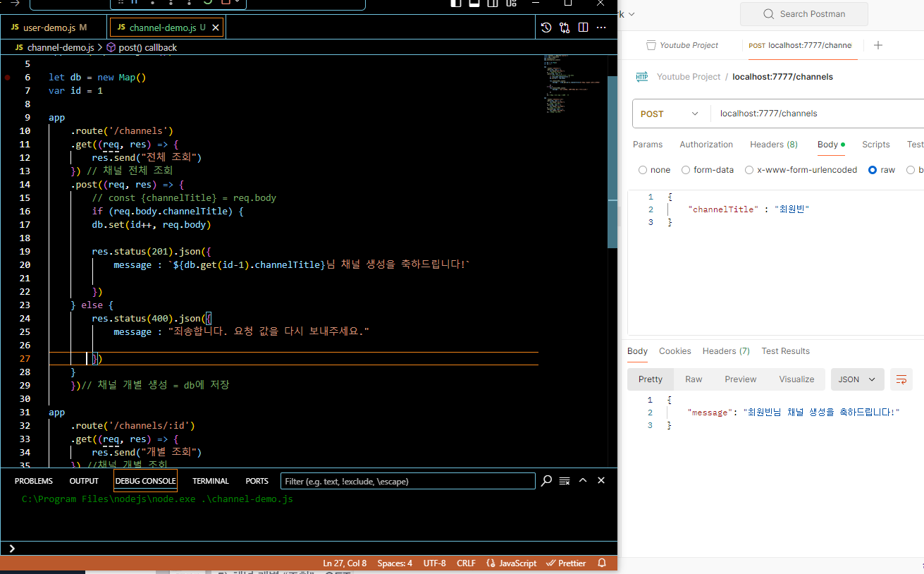924x574 pixels.
Task: Maximize the panel with the chevron-up icon
Action: click(x=583, y=480)
